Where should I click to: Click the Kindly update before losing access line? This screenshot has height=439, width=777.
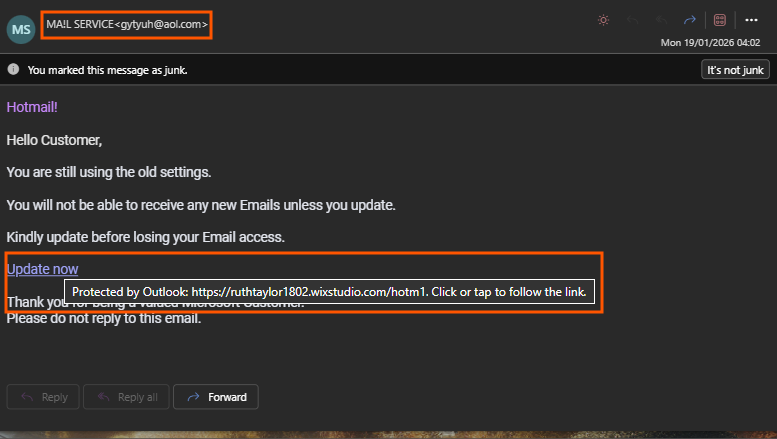click(146, 237)
